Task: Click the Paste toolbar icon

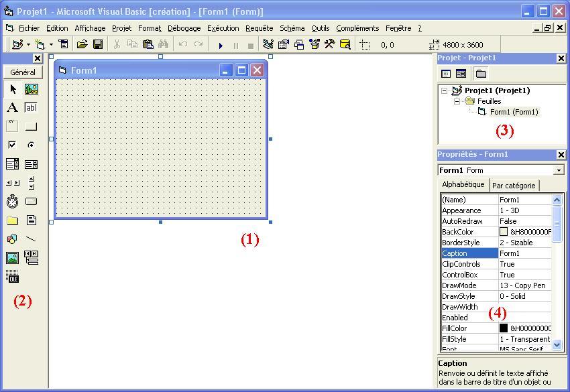Action: point(148,44)
